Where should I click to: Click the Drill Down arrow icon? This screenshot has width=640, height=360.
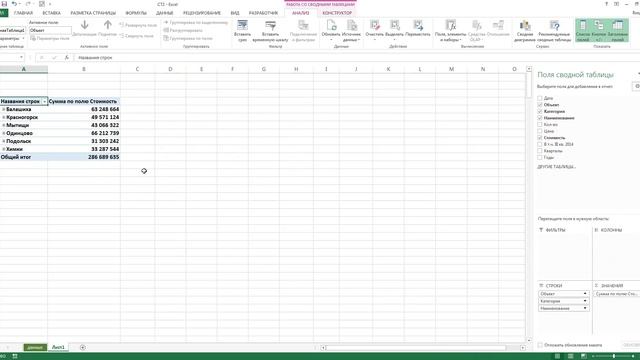(84, 25)
